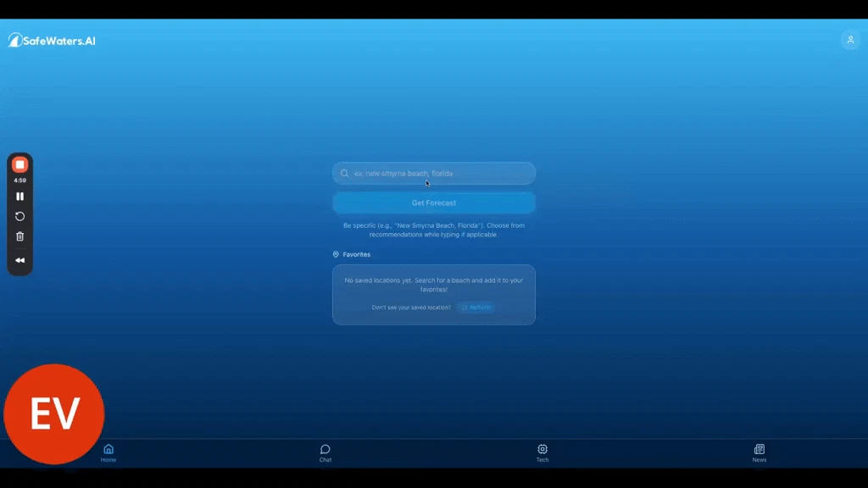The height and width of the screenshot is (488, 868).
Task: Go to the News tab
Action: coord(759,453)
